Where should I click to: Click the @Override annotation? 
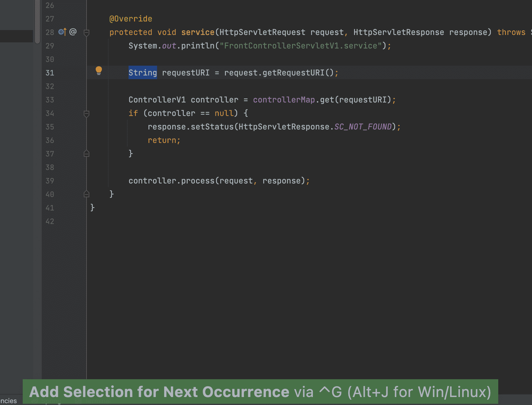click(131, 19)
